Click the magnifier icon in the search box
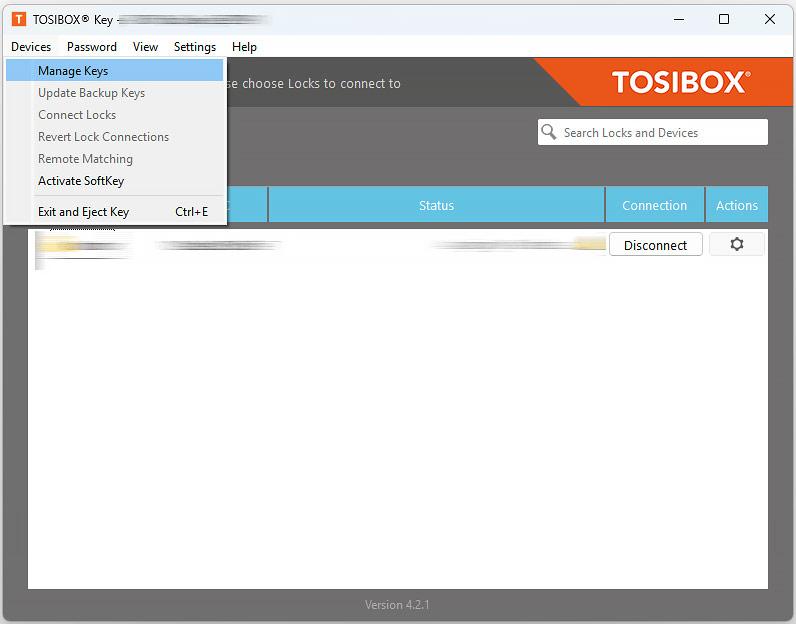796x624 pixels. click(549, 132)
